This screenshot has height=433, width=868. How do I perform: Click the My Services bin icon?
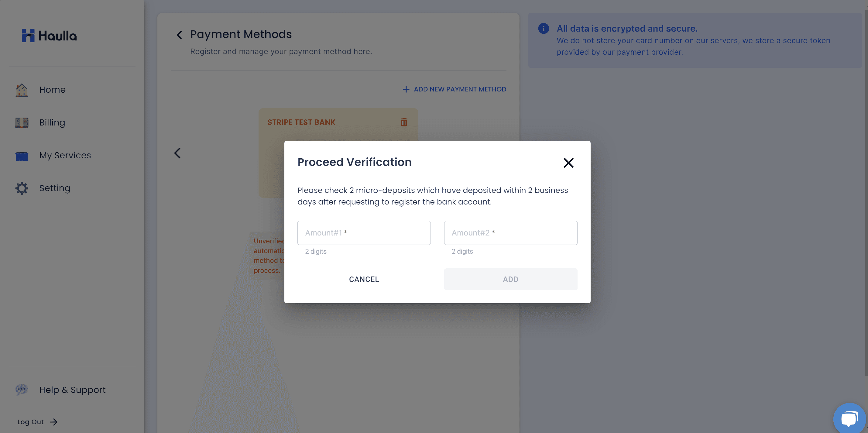[22, 156]
